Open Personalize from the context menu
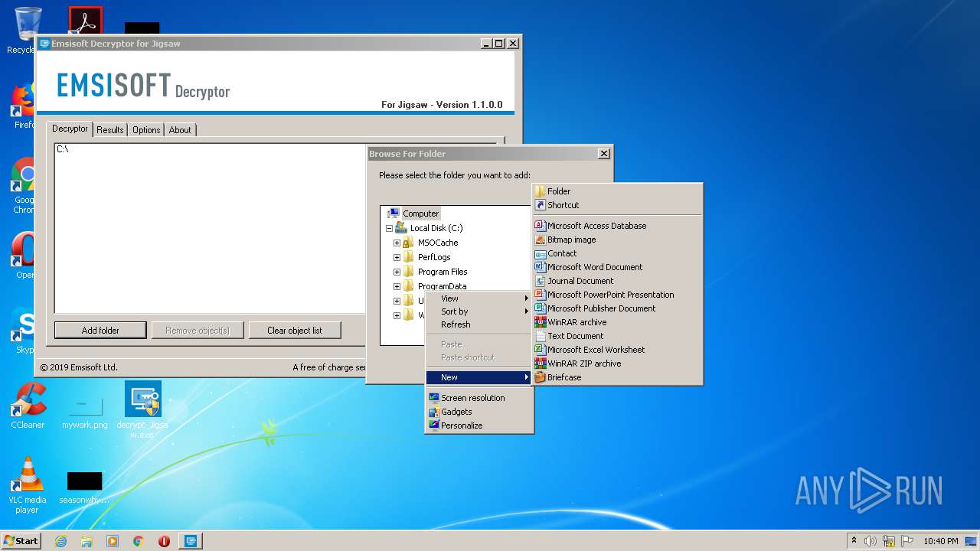Image resolution: width=980 pixels, height=551 pixels. click(x=479, y=425)
